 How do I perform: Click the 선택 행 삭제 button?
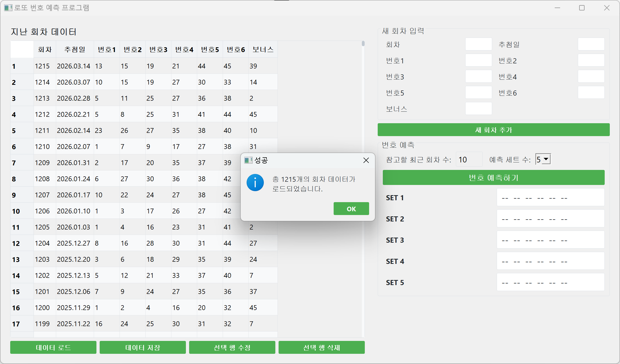[322, 348]
